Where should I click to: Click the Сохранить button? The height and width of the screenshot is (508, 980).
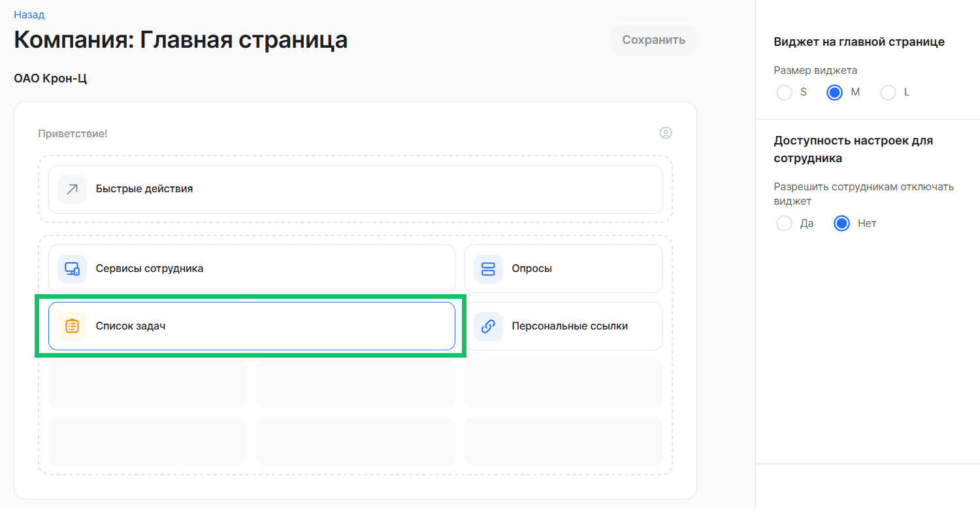(653, 39)
